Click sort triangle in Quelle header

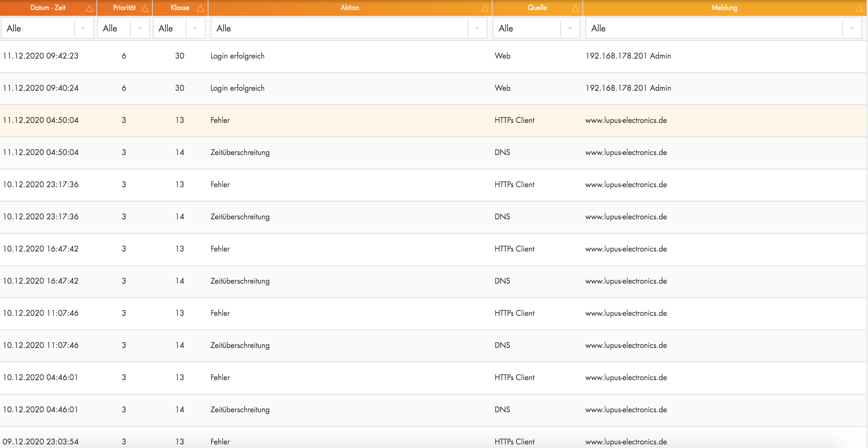(575, 9)
